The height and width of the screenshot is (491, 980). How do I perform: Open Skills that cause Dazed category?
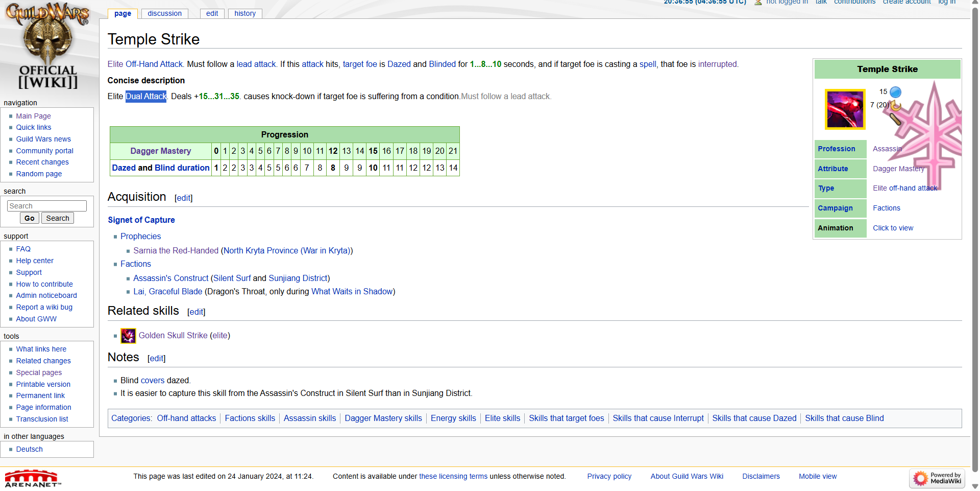tap(754, 418)
